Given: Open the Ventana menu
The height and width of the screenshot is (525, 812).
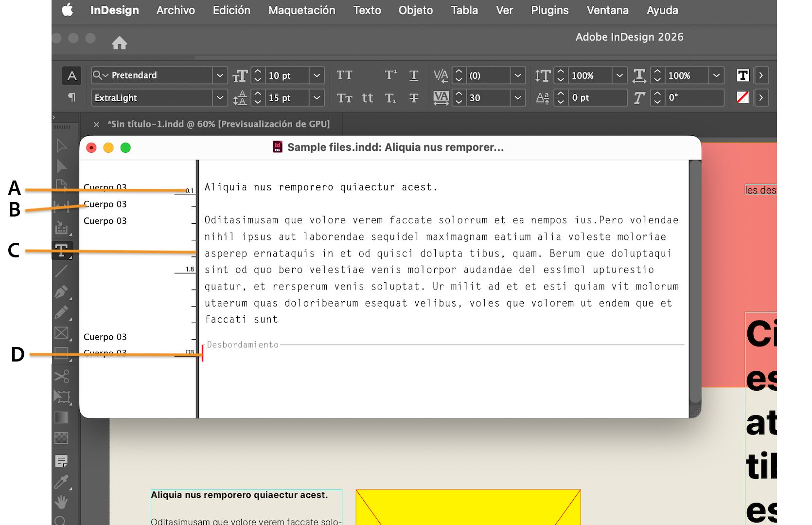Looking at the screenshot, I should [608, 10].
